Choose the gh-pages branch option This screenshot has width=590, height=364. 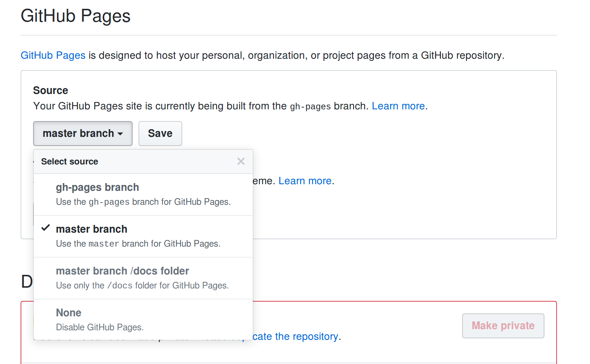click(143, 194)
